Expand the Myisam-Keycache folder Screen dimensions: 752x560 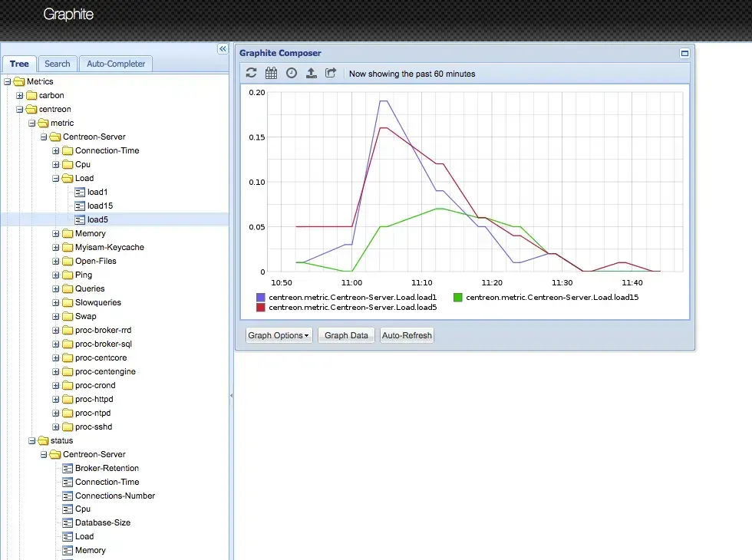(x=55, y=248)
